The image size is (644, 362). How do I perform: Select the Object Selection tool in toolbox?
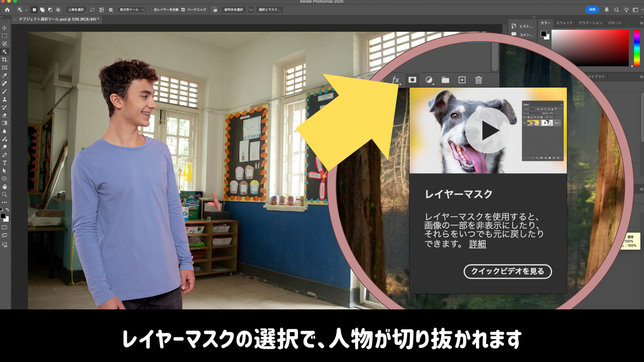point(5,51)
